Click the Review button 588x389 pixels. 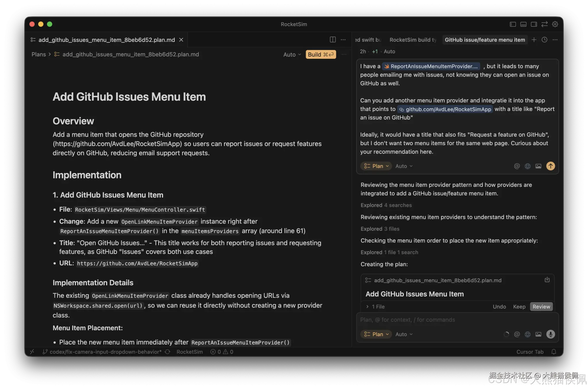pos(541,307)
